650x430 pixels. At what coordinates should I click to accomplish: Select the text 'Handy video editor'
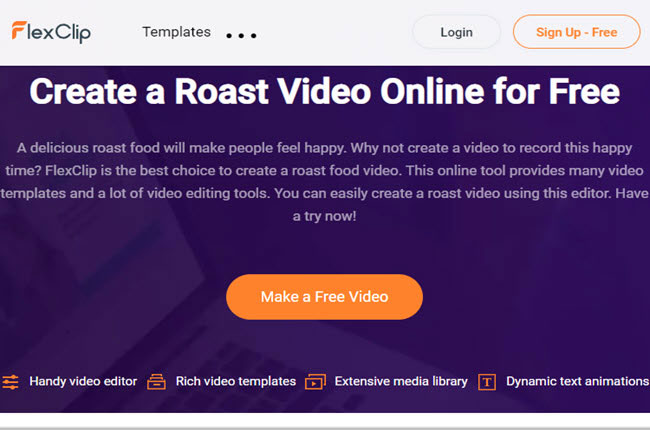click(x=83, y=381)
